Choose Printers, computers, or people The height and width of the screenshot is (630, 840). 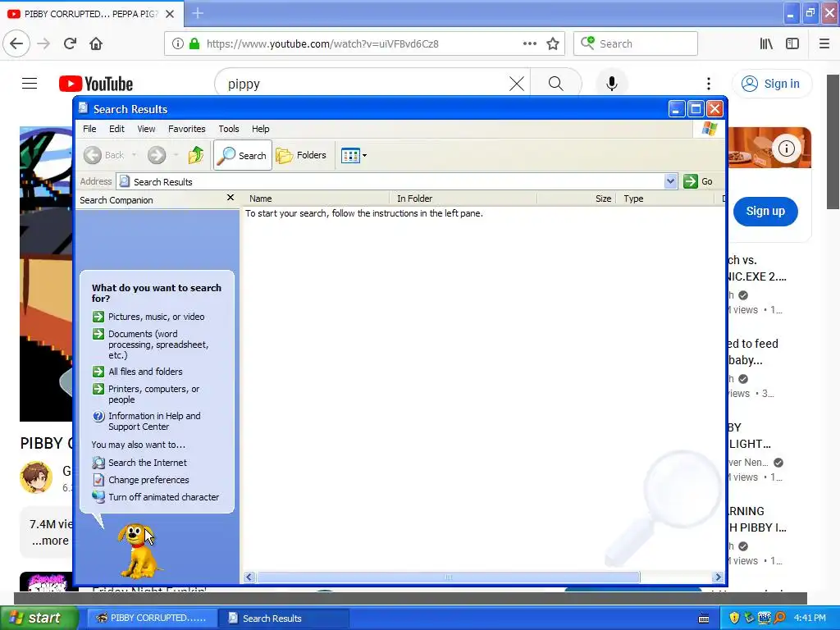pyautogui.click(x=146, y=395)
